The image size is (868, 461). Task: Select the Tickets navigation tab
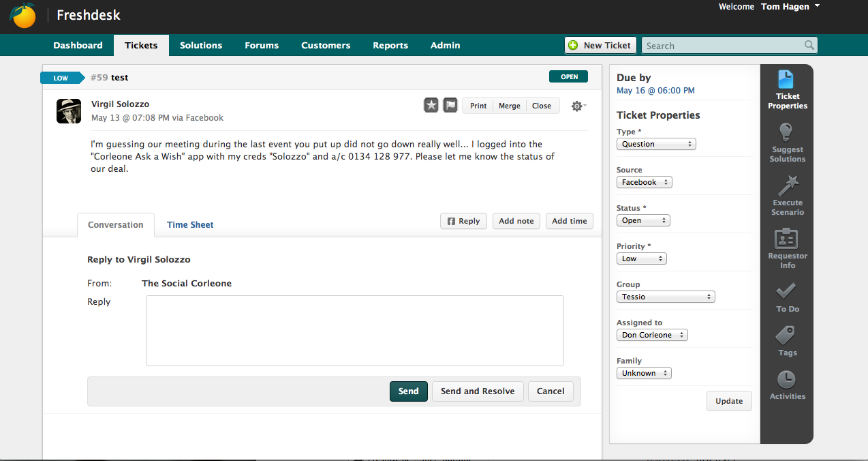141,45
